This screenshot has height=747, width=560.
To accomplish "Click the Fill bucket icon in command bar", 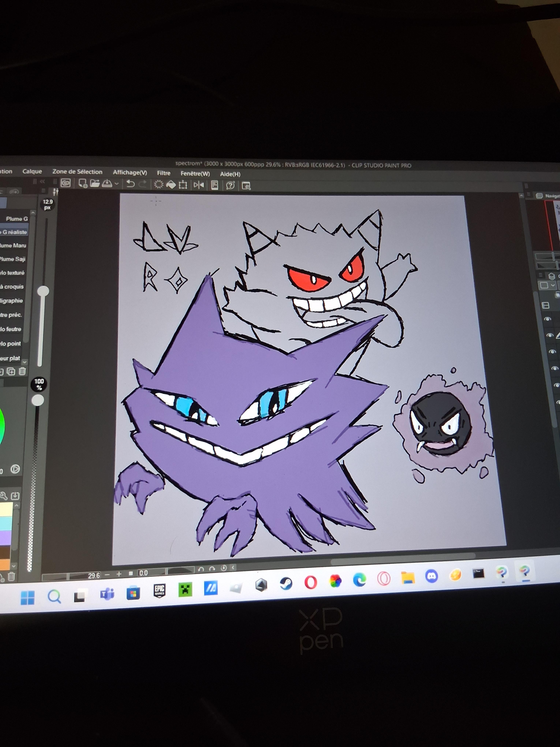I will [x=171, y=185].
